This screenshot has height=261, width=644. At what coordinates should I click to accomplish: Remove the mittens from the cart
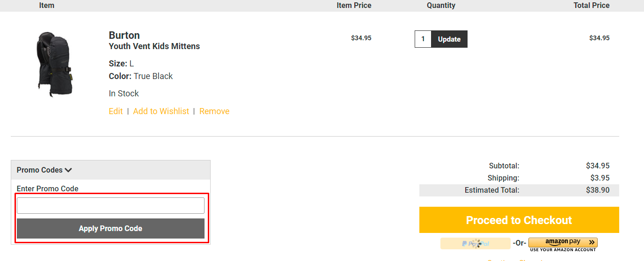(x=214, y=111)
